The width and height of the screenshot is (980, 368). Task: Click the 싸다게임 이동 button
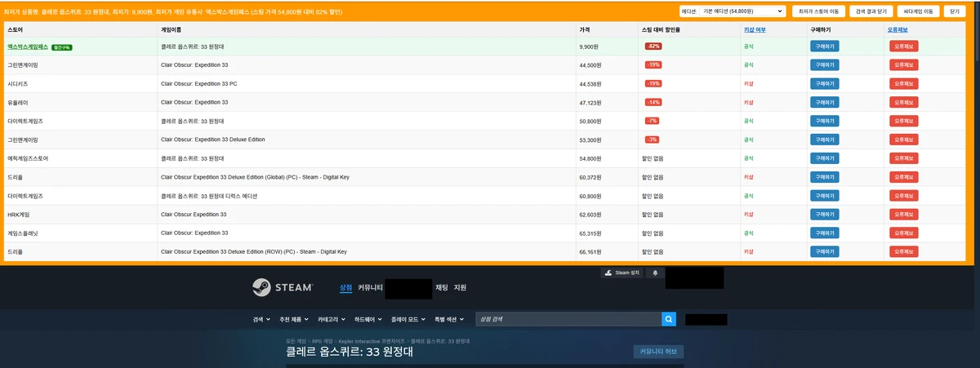point(917,11)
